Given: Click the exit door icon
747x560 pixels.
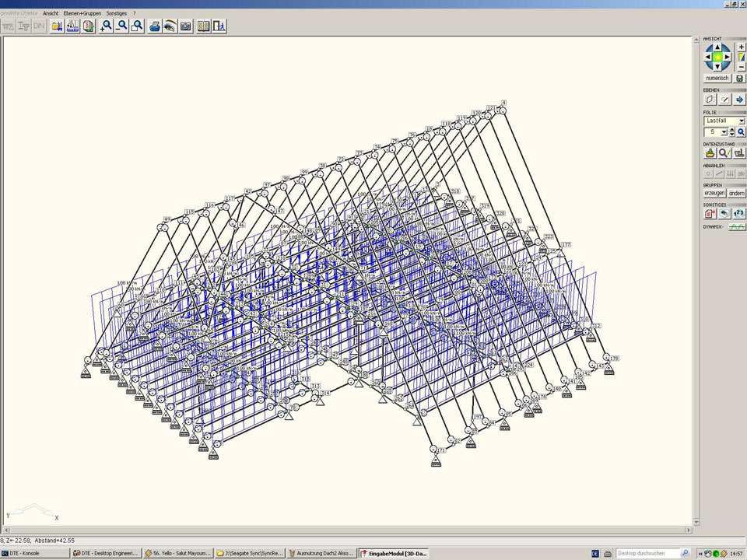Looking at the screenshot, I should [x=219, y=26].
